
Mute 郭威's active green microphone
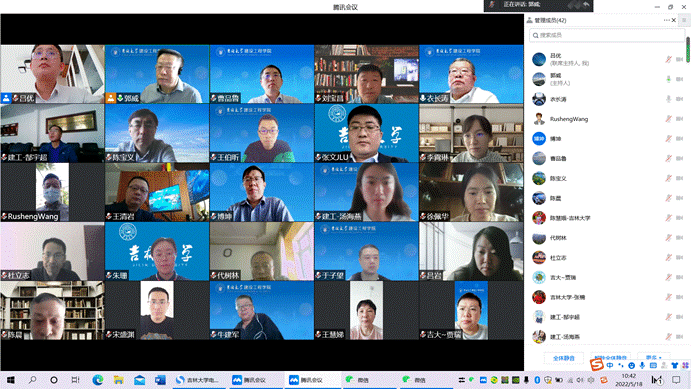point(669,79)
